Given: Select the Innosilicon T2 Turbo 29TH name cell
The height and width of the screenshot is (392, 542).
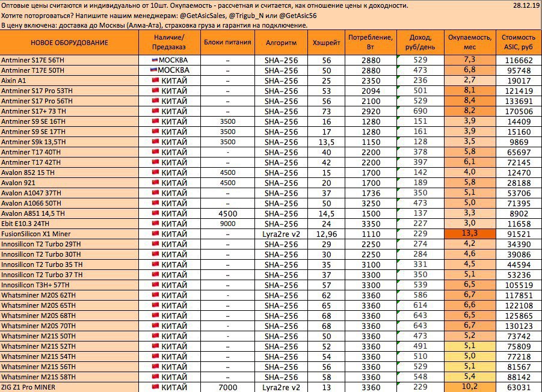Looking at the screenshot, I should [x=69, y=244].
